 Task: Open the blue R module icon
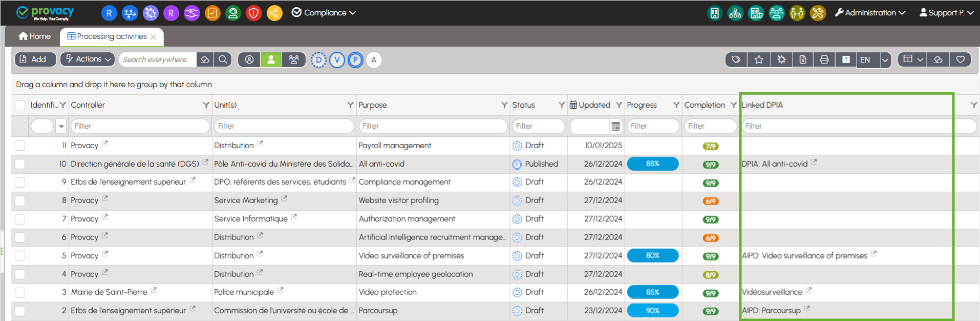click(109, 13)
